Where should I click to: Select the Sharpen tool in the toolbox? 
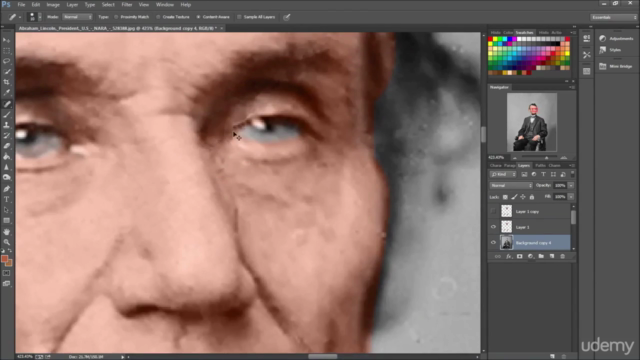tap(7, 167)
